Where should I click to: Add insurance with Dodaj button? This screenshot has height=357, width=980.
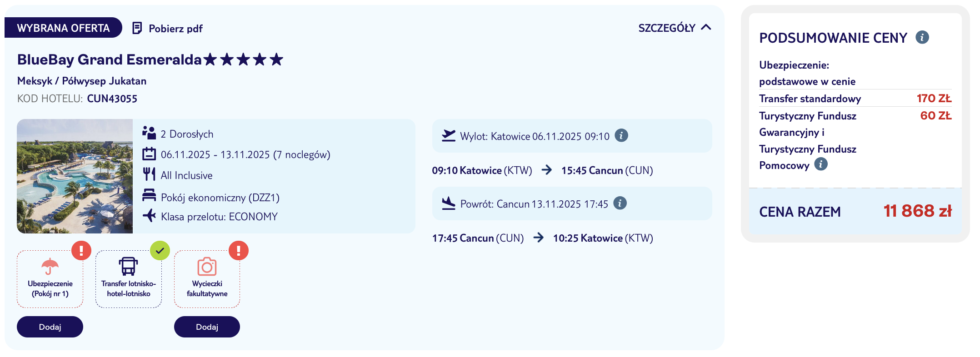tap(50, 327)
